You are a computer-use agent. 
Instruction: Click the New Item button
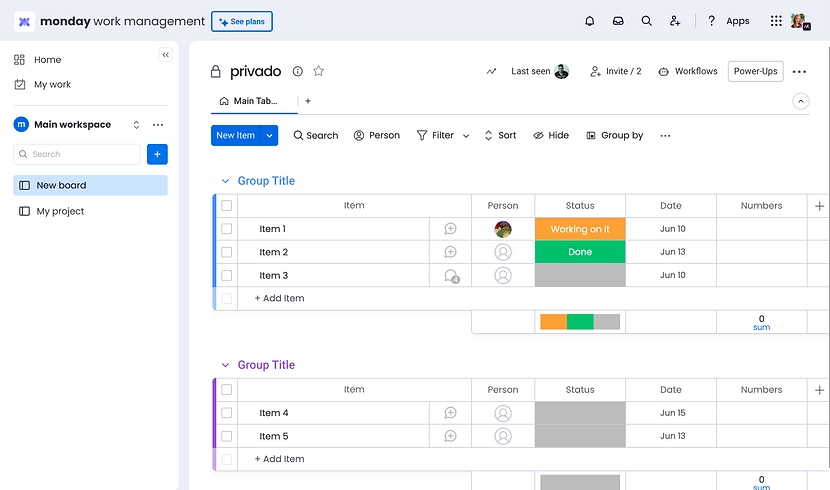coord(236,135)
